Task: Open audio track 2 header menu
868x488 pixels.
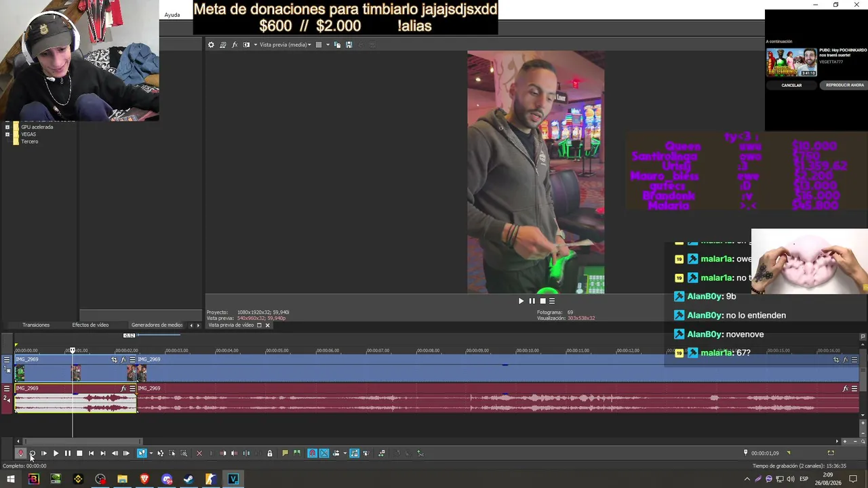Action: tap(7, 388)
